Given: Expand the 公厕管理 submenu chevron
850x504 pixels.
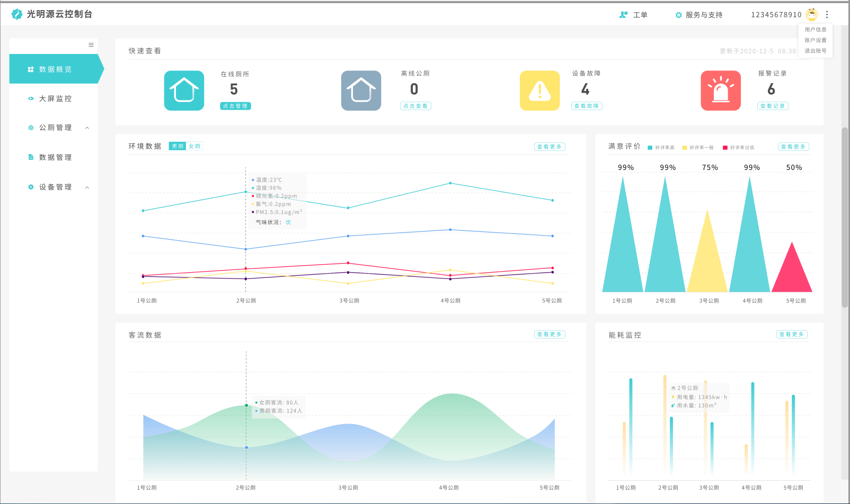Looking at the screenshot, I should 87,128.
